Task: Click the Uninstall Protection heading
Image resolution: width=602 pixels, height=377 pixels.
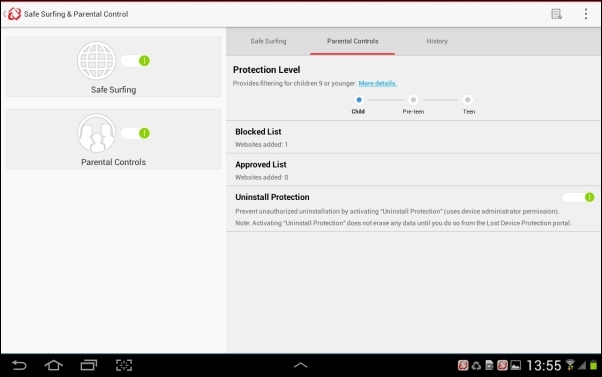Action: (x=272, y=197)
